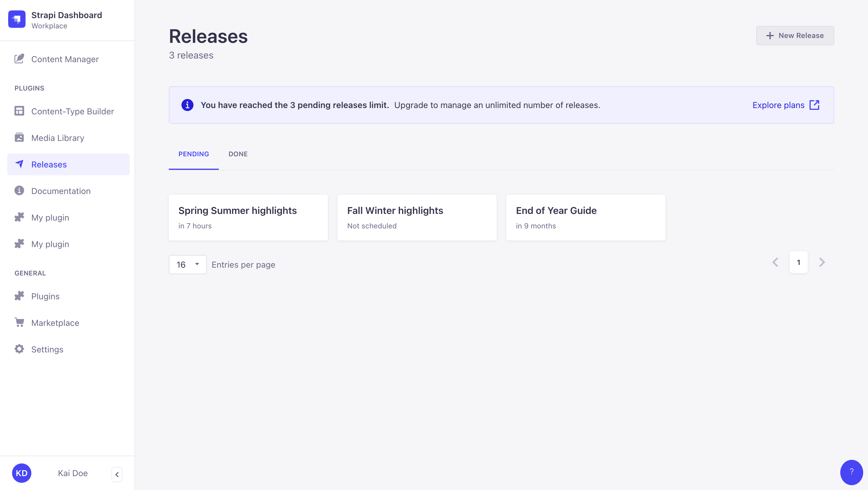868x490 pixels.
Task: Click the Kai Doe avatar
Action: point(22,473)
